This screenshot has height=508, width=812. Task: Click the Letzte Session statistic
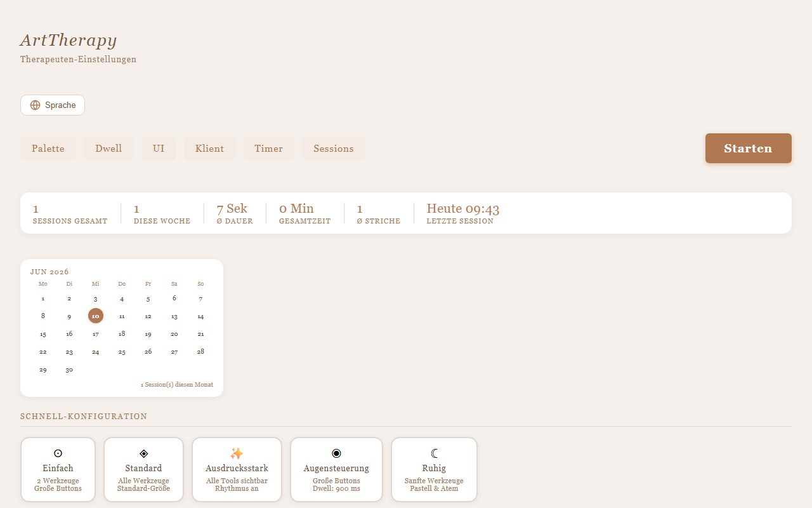pos(463,213)
